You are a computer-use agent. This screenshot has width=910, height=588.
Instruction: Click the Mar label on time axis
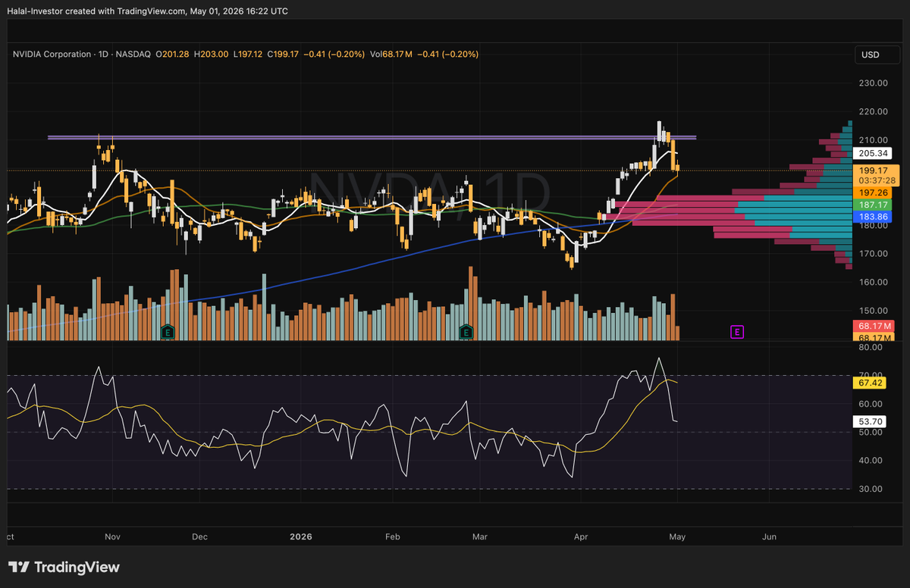(x=479, y=536)
